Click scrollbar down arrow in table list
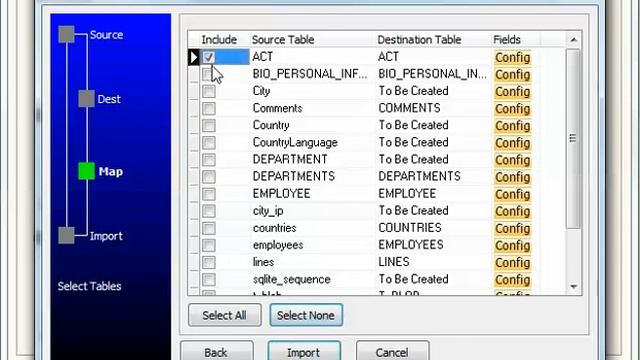 coord(573,287)
